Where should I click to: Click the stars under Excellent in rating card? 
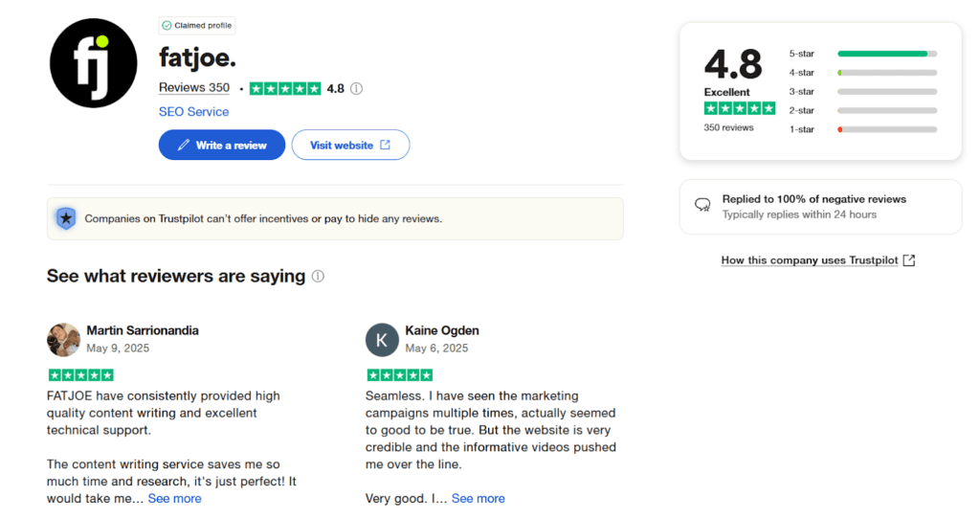740,109
